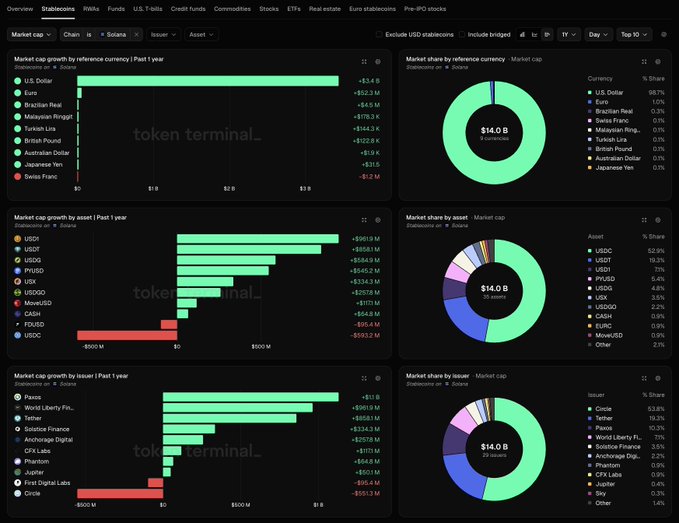Screen dimensions: 679x523
Task: Click the green USD1 growth bar
Action: point(258,239)
